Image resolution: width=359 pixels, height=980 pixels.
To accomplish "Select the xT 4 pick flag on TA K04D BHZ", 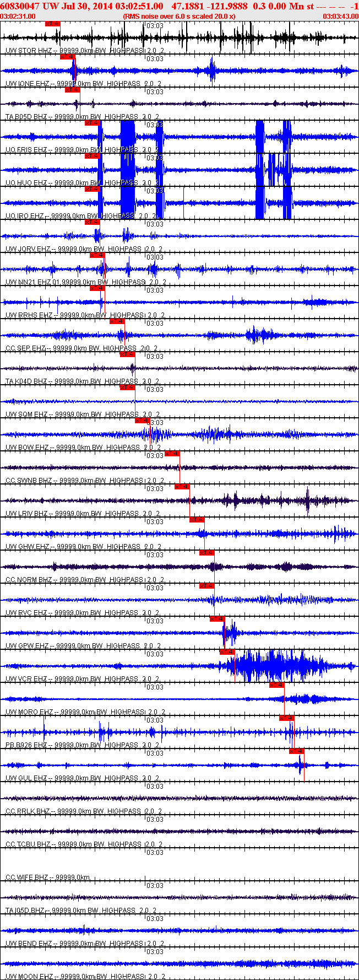I will click(127, 354).
